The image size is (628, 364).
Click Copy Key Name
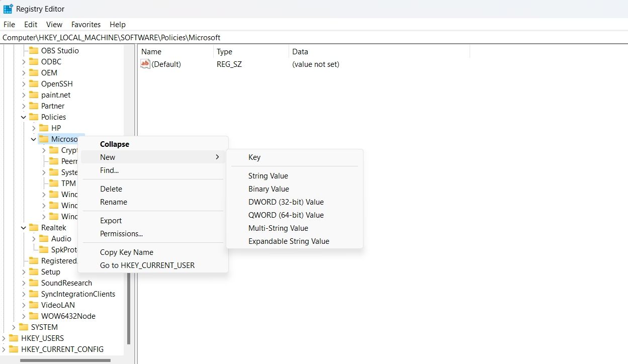pyautogui.click(x=126, y=252)
